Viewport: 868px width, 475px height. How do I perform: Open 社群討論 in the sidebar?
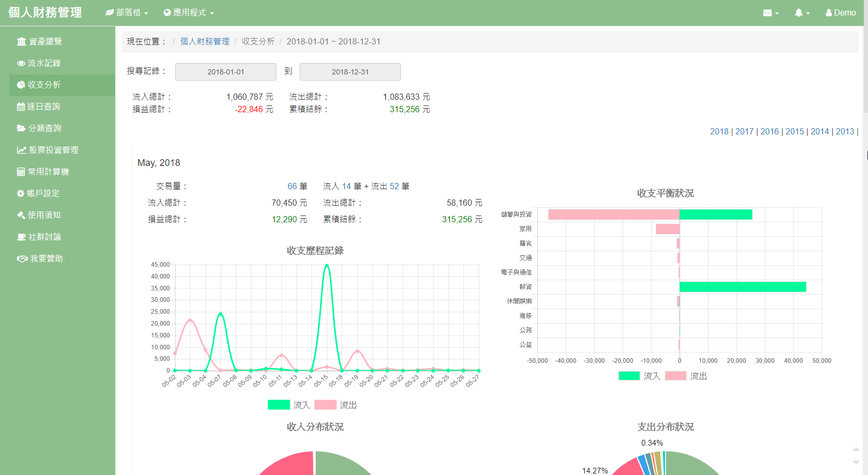point(44,237)
